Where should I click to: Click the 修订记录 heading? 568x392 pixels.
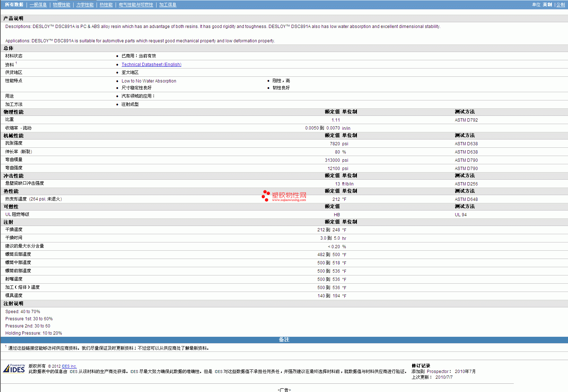point(421,366)
